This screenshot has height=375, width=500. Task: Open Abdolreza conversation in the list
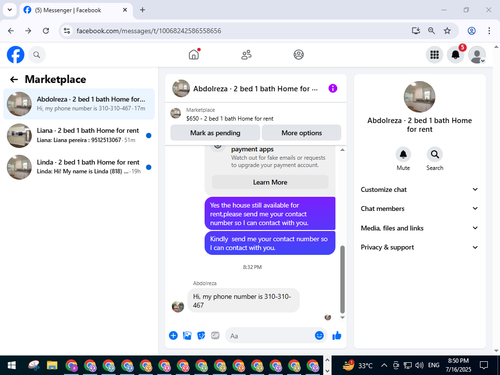(x=79, y=104)
